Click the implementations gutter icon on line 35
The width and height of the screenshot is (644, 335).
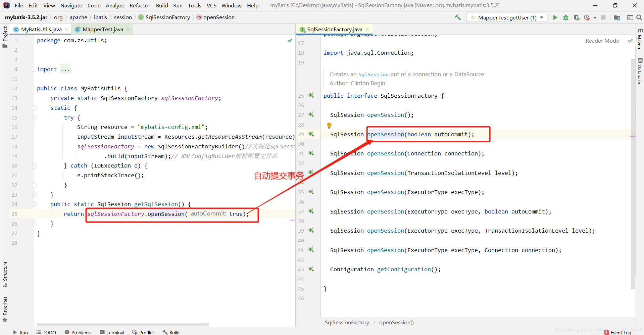click(x=311, y=192)
